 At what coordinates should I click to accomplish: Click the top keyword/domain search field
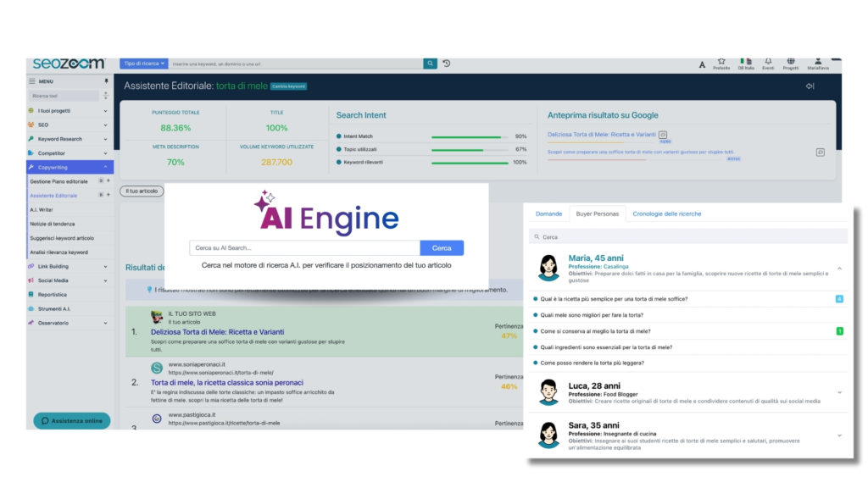tap(296, 64)
